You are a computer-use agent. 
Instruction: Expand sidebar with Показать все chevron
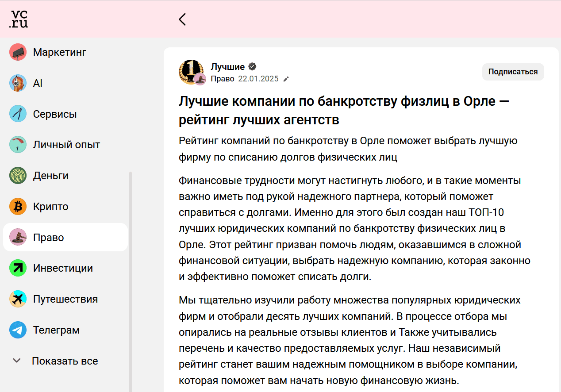pos(17,361)
